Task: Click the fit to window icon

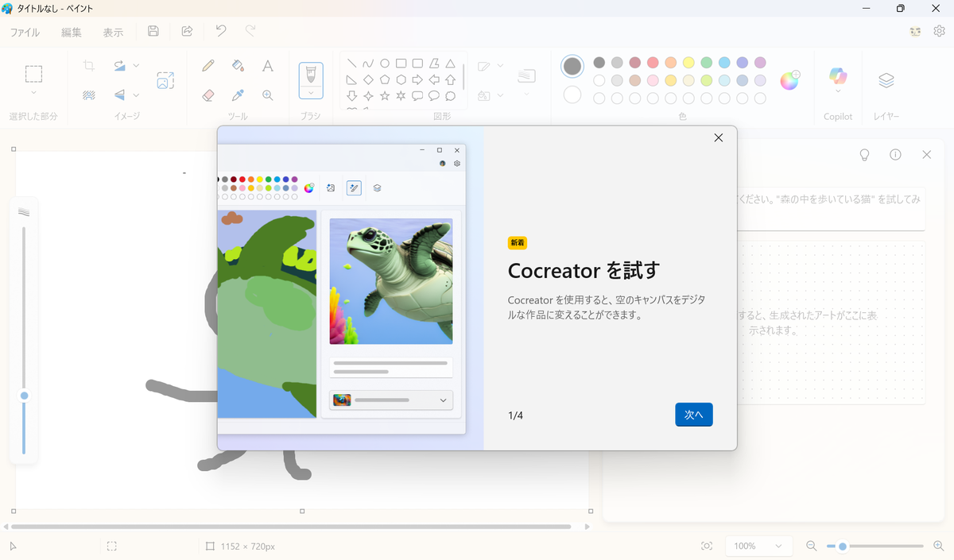Action: tap(707, 546)
